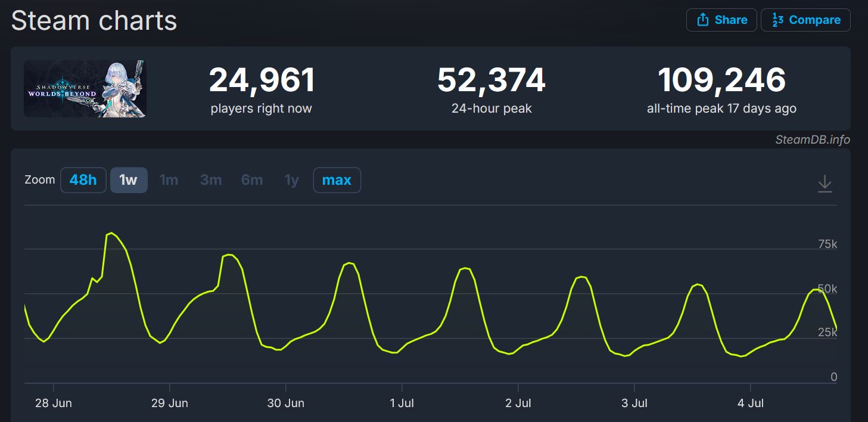
Task: Click the 30 Jun axis label
Action: coord(286,403)
